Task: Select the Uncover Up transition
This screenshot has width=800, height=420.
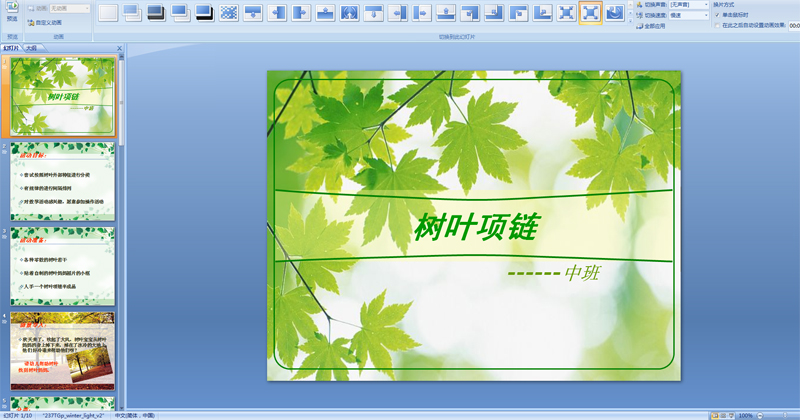Action: click(x=446, y=12)
